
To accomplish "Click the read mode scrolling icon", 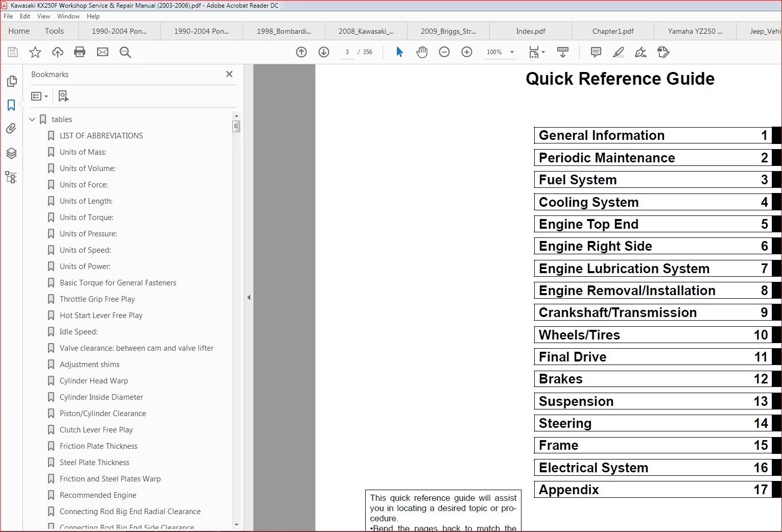I will [563, 52].
